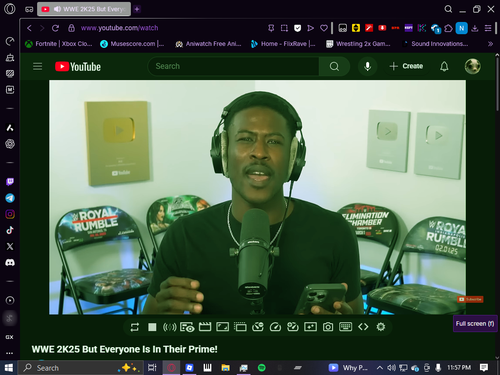Open YouTube hamburger guide menu
The image size is (500, 375).
(x=38, y=66)
